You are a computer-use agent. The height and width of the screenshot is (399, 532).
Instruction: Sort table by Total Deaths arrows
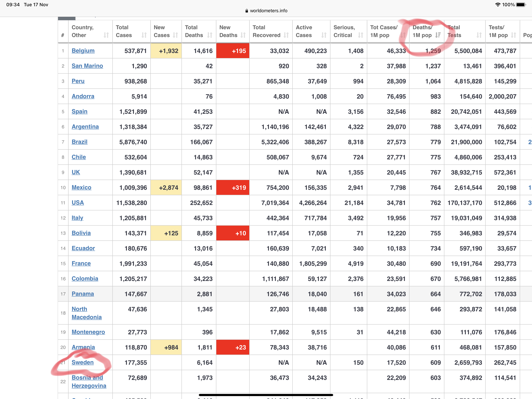(x=210, y=35)
